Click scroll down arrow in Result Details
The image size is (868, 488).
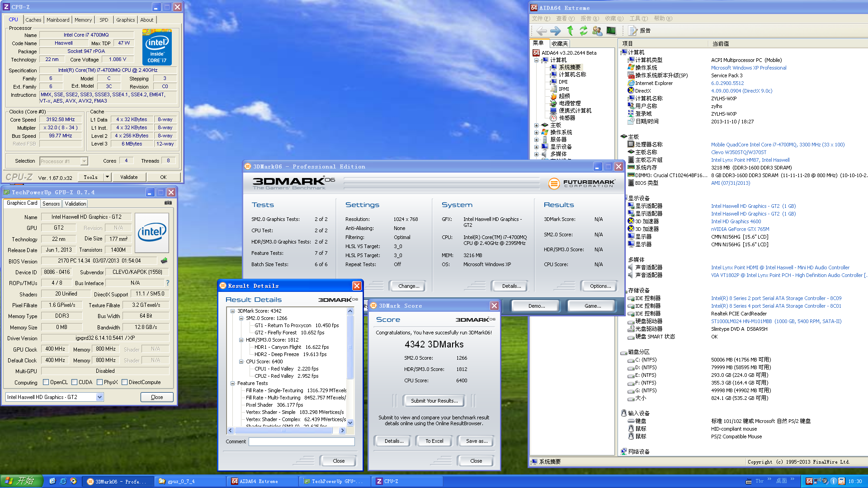(x=350, y=422)
